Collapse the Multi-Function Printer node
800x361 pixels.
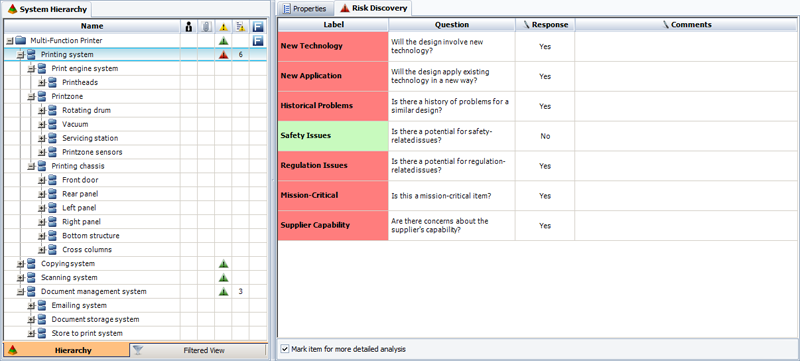click(9, 41)
